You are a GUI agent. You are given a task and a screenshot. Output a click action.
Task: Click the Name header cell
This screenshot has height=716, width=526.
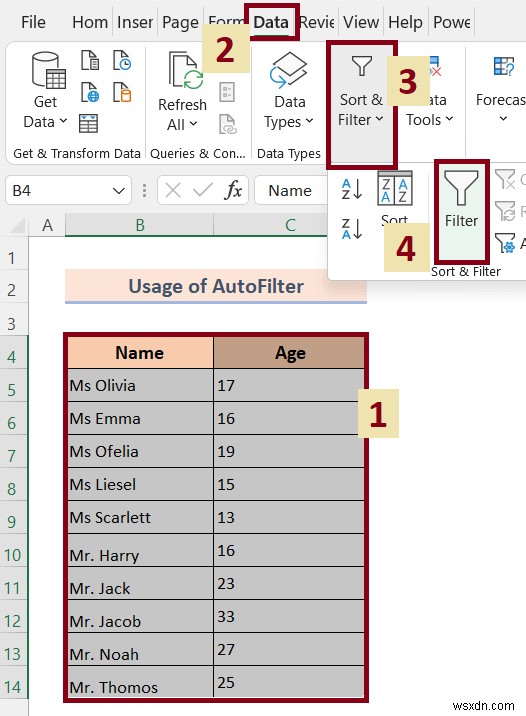pyautogui.click(x=140, y=353)
